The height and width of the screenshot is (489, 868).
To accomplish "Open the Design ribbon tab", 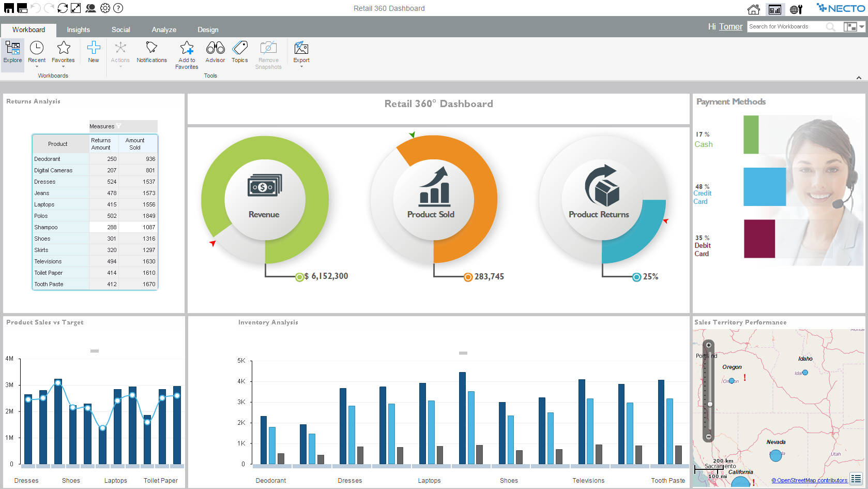I will [208, 29].
